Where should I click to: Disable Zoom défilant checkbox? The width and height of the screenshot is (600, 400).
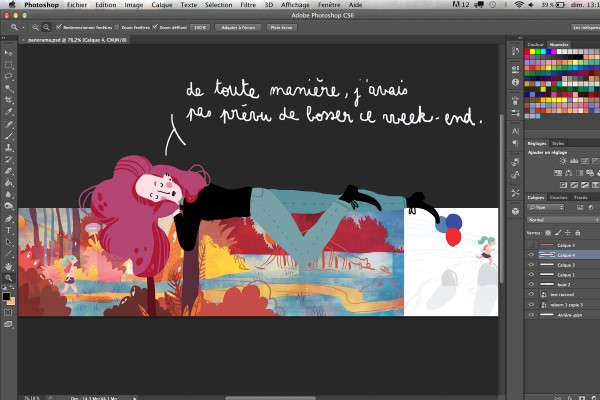click(155, 27)
